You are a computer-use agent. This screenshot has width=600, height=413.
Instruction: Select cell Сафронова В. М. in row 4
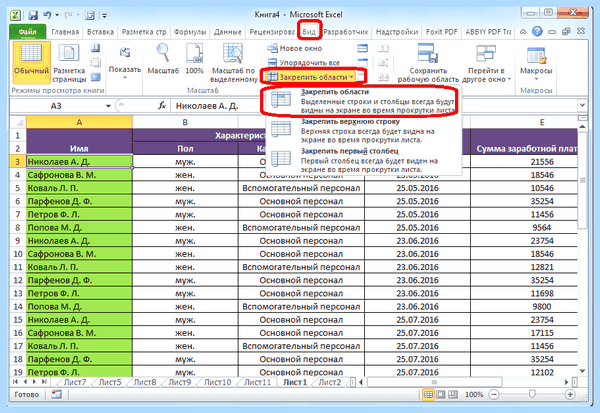tap(79, 175)
